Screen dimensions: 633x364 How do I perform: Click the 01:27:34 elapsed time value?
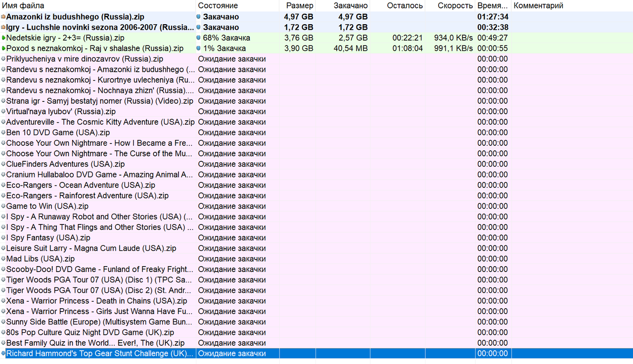click(493, 17)
